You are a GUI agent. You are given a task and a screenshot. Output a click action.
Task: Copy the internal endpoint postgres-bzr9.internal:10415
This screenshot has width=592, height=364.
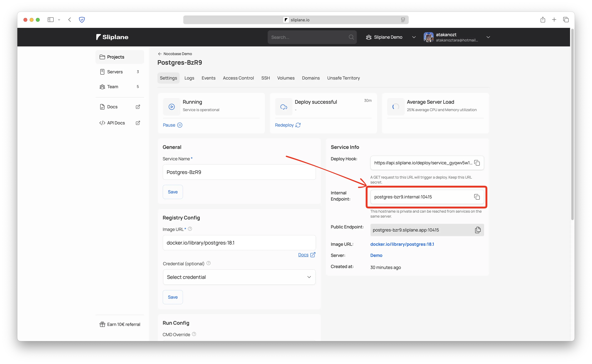click(477, 197)
